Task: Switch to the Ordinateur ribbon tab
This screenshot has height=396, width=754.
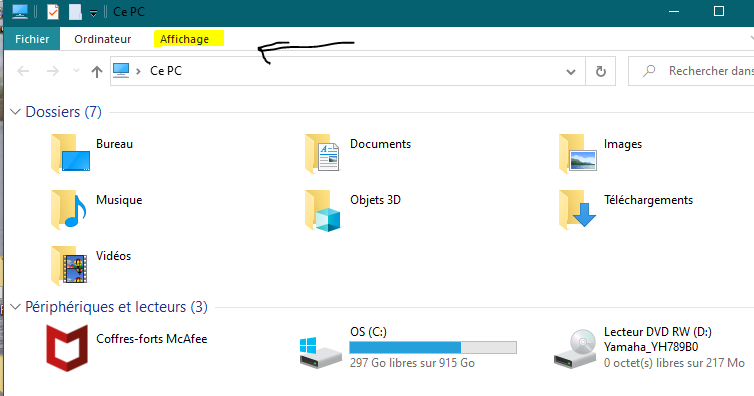Action: 102,39
